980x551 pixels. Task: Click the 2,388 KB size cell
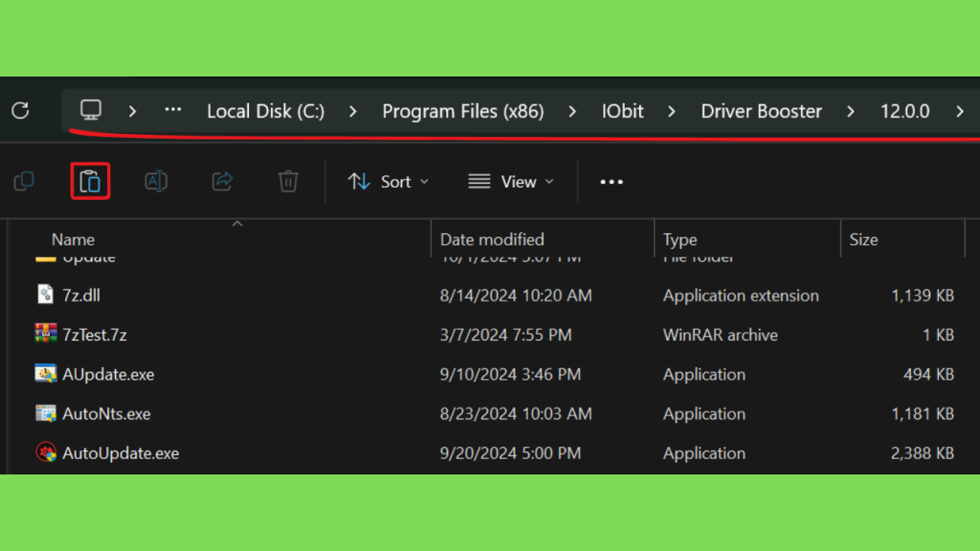click(923, 452)
